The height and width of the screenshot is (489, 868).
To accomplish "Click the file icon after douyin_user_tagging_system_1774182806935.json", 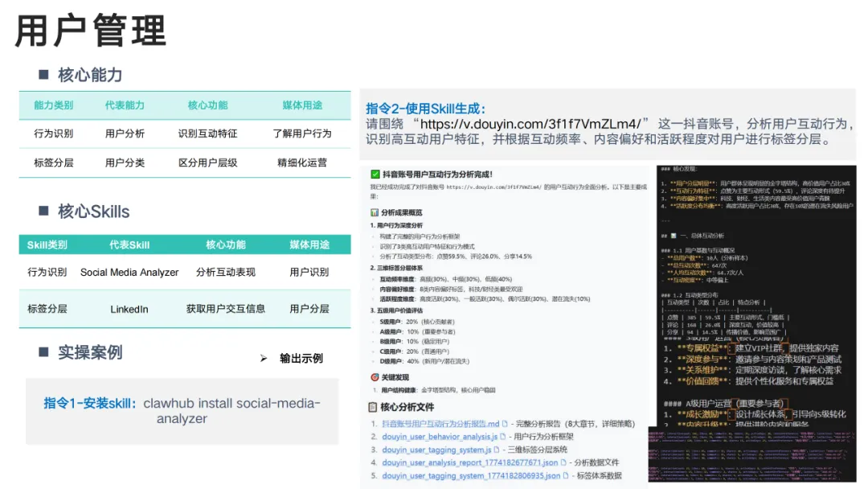I will coord(566,475).
